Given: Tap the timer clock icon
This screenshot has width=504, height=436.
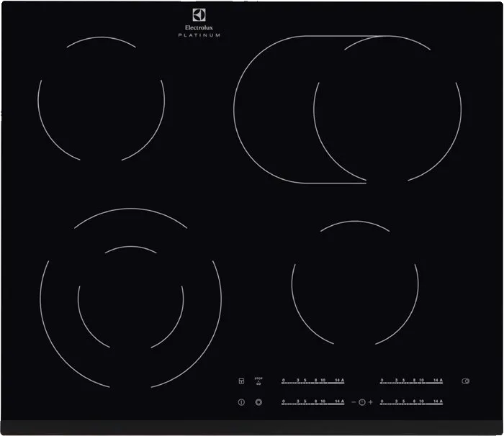Looking at the screenshot, I should pos(362,402).
